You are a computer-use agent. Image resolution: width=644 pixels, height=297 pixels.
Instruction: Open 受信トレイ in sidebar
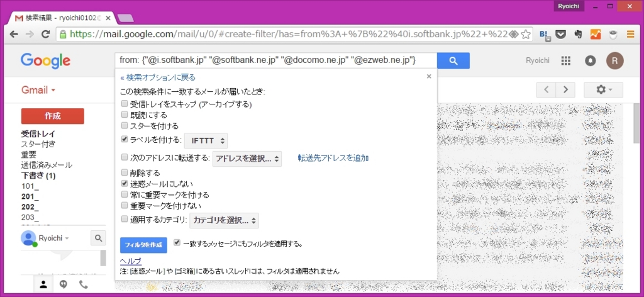pos(38,133)
